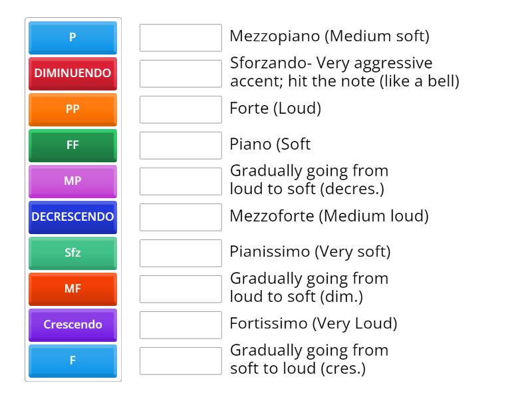532x399 pixels.
Task: Choose the FF tile
Action: pos(72,146)
